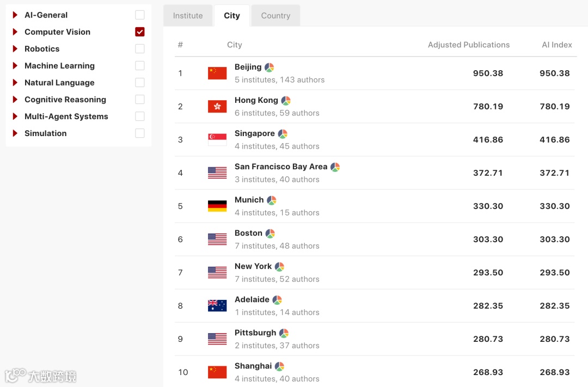Image resolution: width=588 pixels, height=387 pixels.
Task: Click the New York city name link
Action: pyautogui.click(x=253, y=266)
